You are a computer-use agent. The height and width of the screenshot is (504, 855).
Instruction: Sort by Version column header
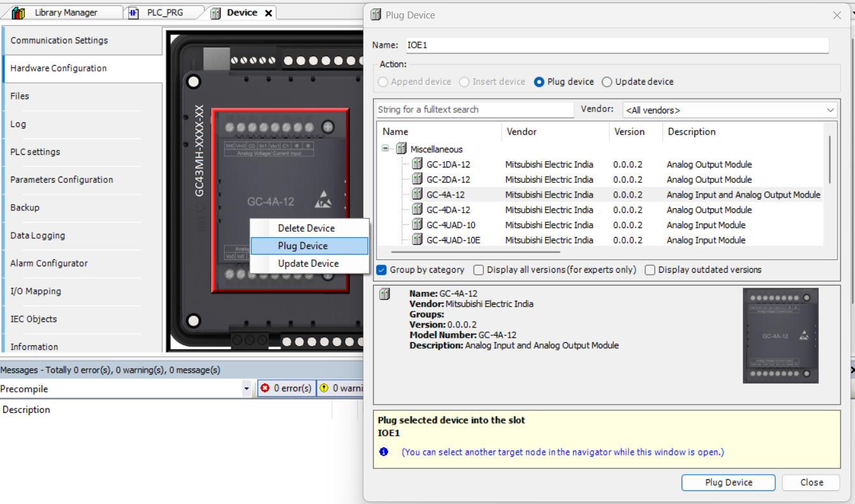coord(636,132)
